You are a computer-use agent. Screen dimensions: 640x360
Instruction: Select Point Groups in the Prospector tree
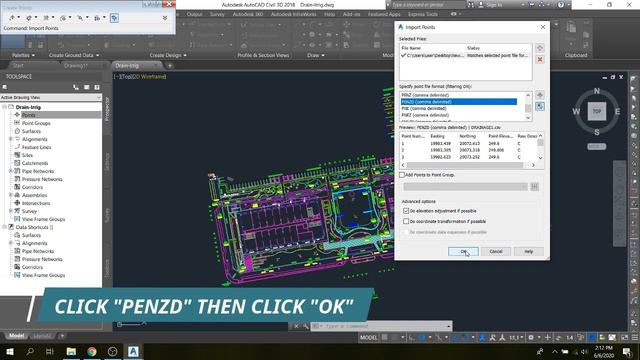(36, 123)
